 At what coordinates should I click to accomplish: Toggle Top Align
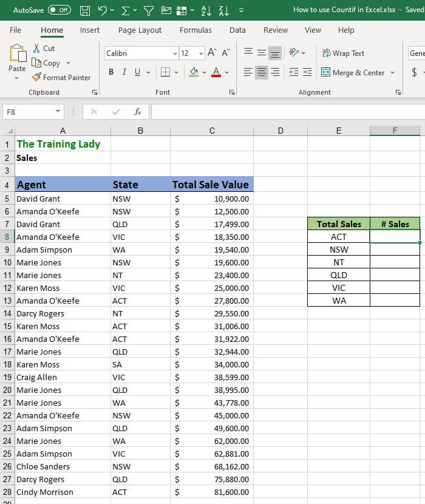tap(248, 53)
